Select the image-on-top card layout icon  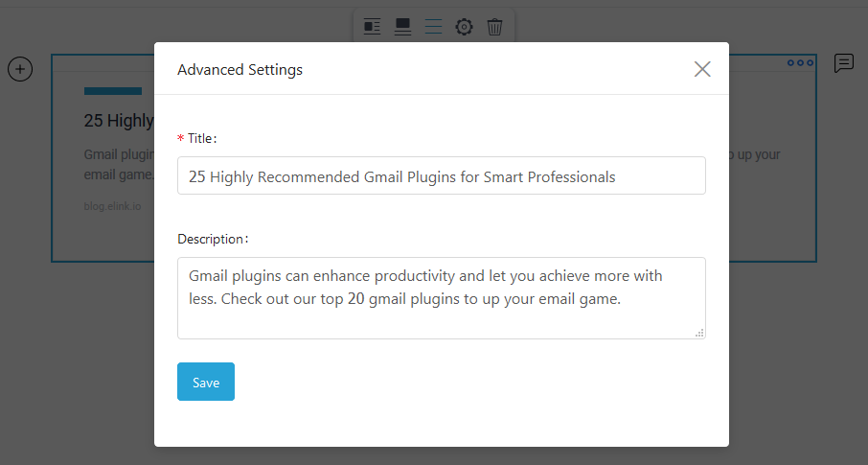pos(402,27)
